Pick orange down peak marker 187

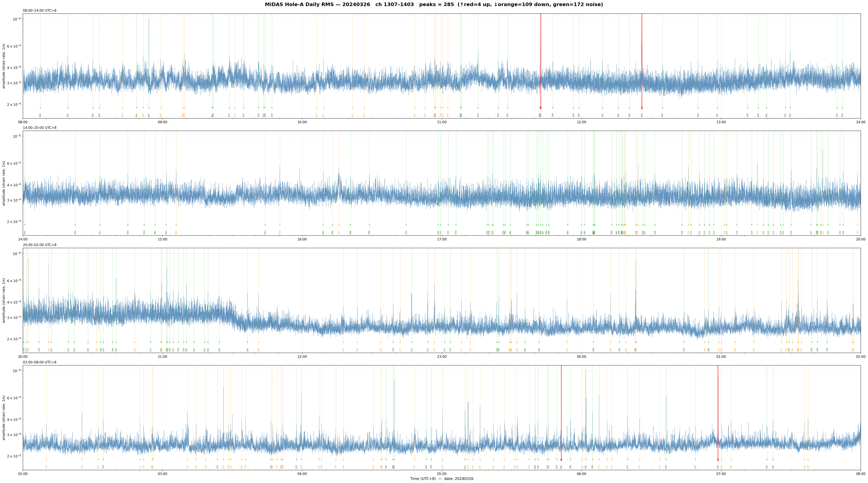pyautogui.click(x=567, y=342)
